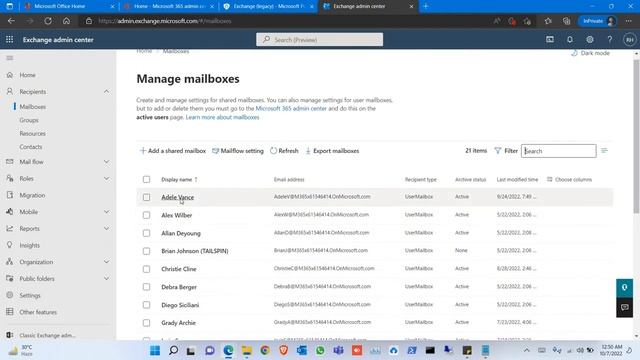640x360 pixels.
Task: Open Contacts under Recipients
Action: tap(31, 147)
